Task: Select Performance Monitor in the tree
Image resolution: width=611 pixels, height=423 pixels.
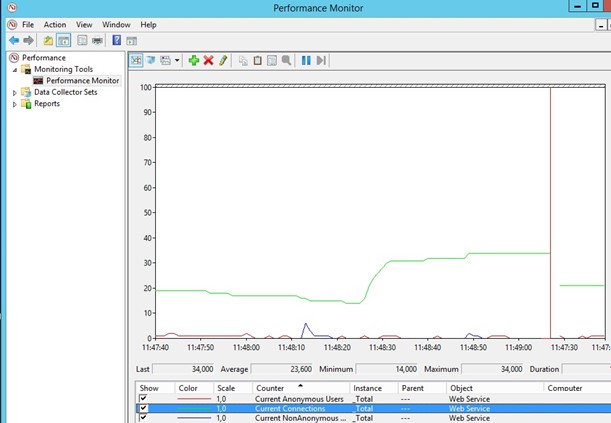Action: [x=82, y=80]
